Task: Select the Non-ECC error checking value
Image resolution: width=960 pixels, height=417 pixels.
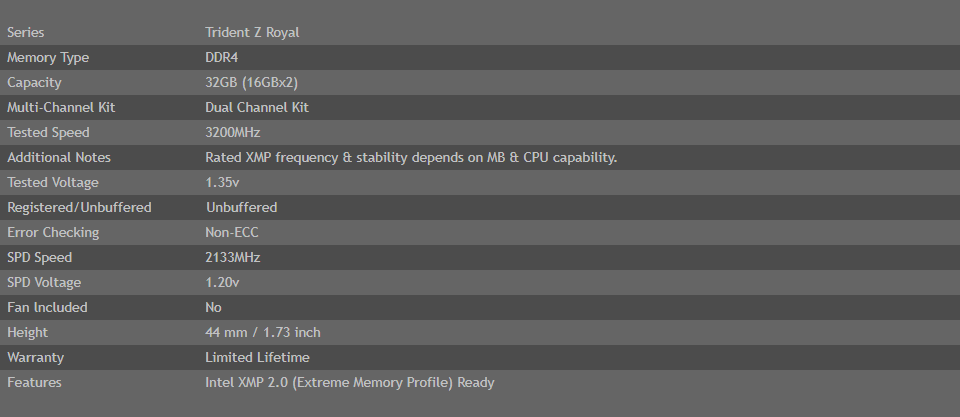Action: [232, 233]
